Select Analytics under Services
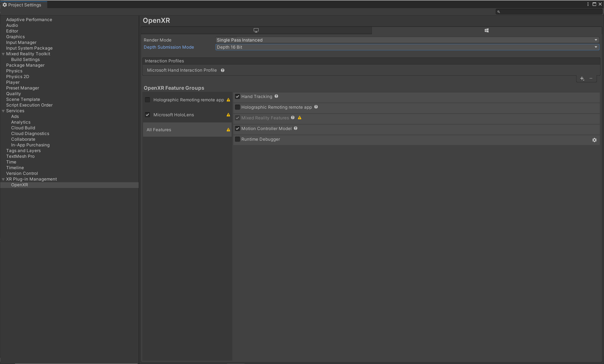The height and width of the screenshot is (364, 604). point(21,122)
